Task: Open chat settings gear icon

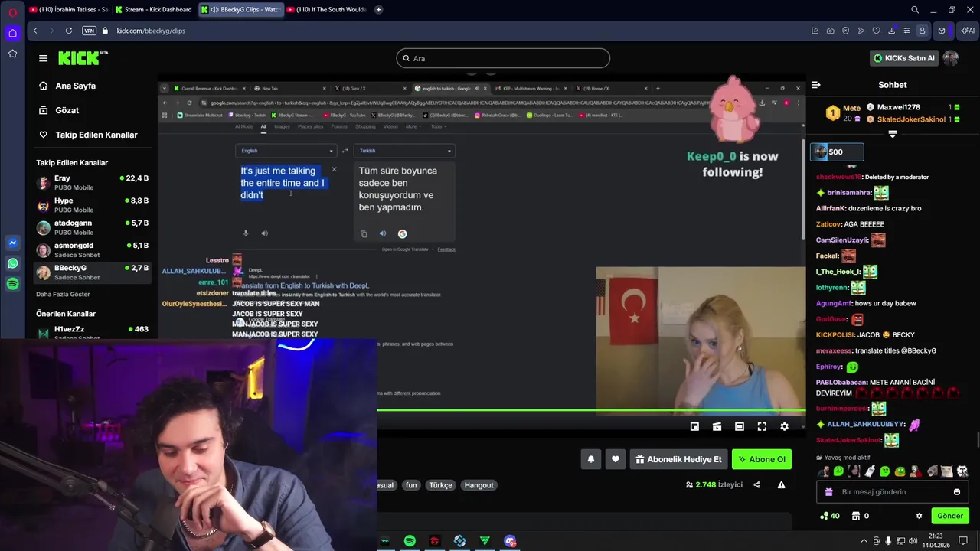Action: pos(920,516)
